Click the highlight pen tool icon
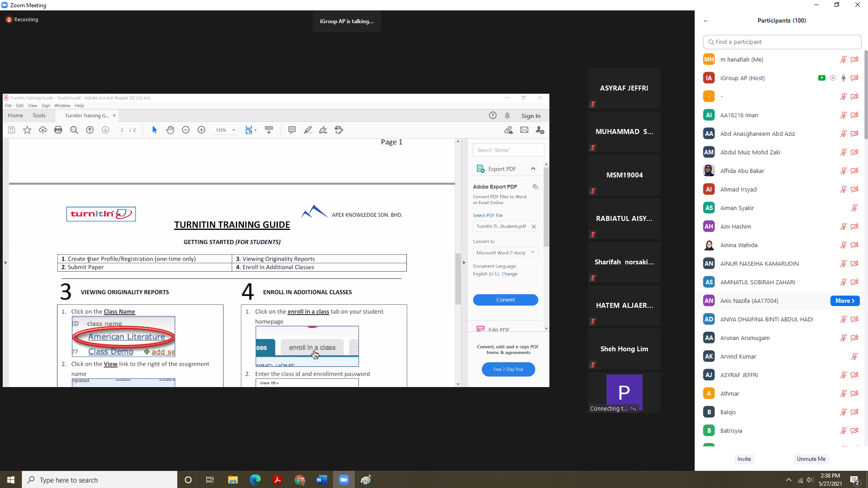868x488 pixels. [308, 130]
